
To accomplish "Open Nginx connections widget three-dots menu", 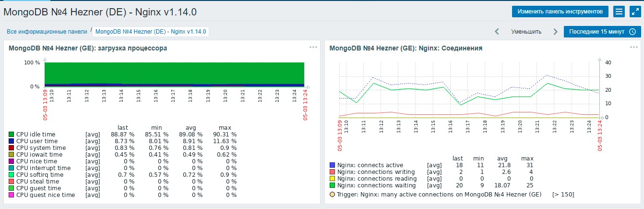I will point(634,47).
